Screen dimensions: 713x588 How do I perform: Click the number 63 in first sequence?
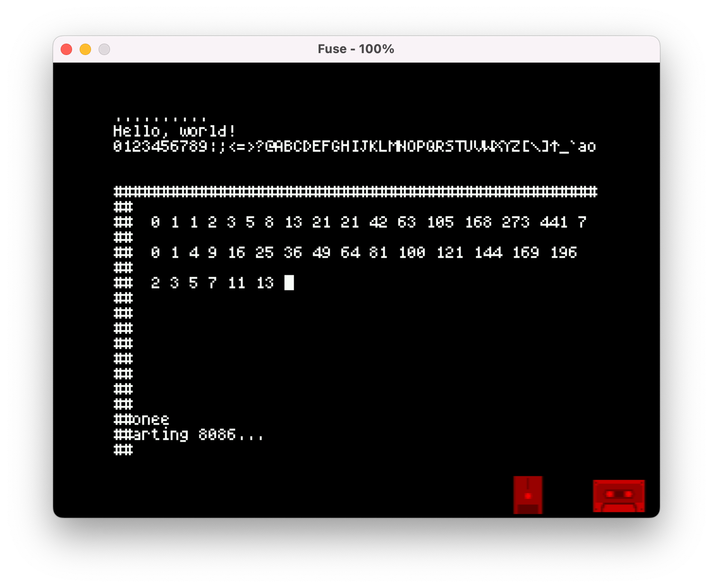click(x=407, y=222)
